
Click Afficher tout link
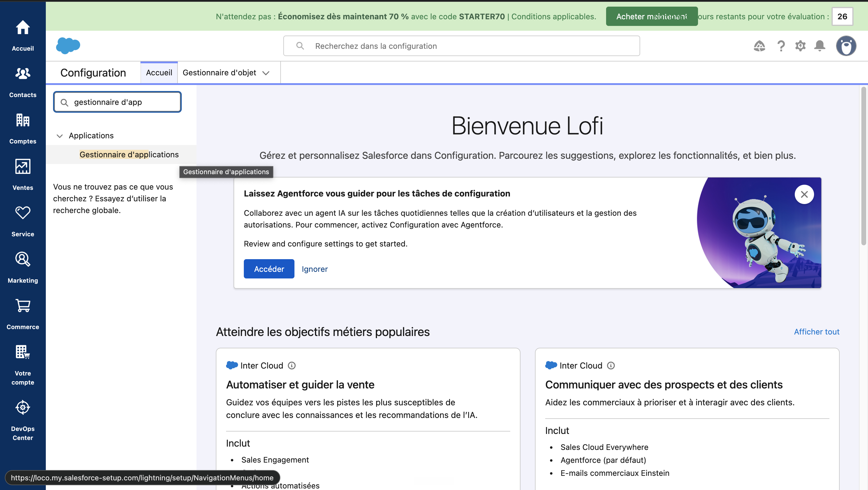816,331
